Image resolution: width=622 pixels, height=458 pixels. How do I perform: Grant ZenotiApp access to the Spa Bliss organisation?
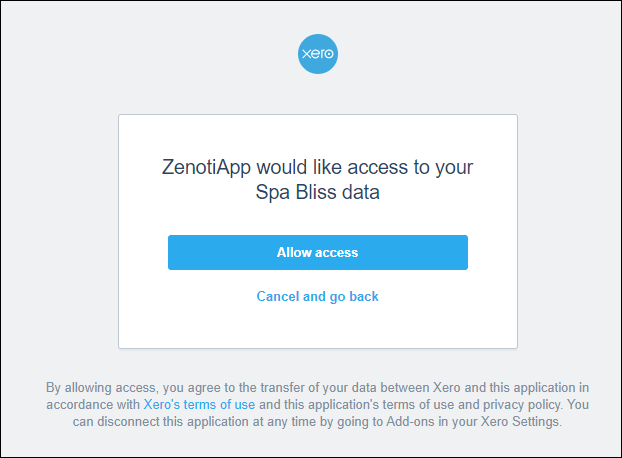point(318,253)
